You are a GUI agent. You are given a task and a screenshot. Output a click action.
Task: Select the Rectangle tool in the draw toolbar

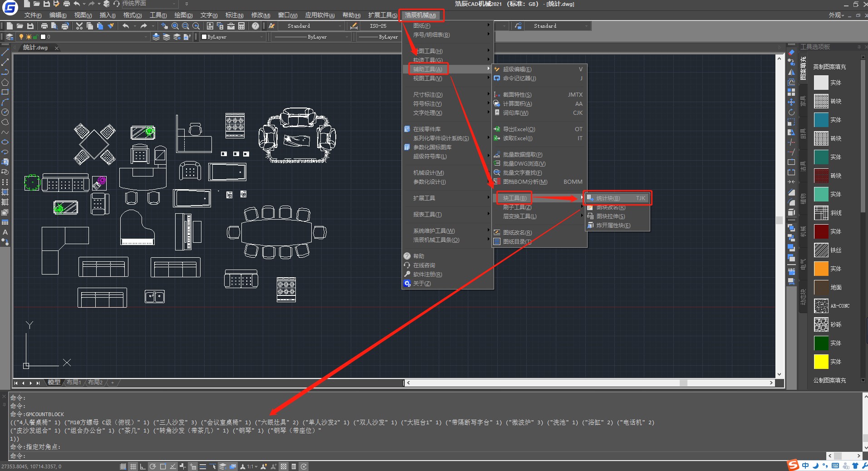5,92
